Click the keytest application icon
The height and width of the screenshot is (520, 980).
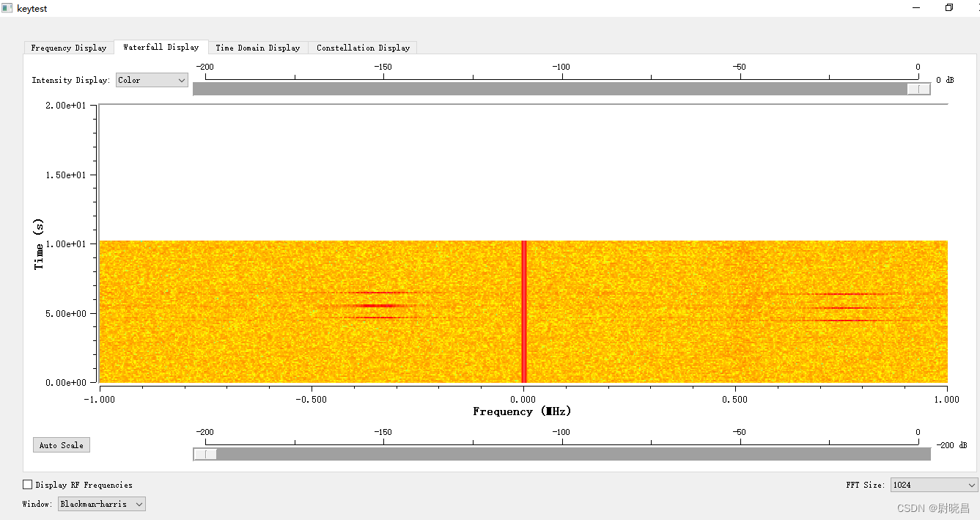point(7,7)
